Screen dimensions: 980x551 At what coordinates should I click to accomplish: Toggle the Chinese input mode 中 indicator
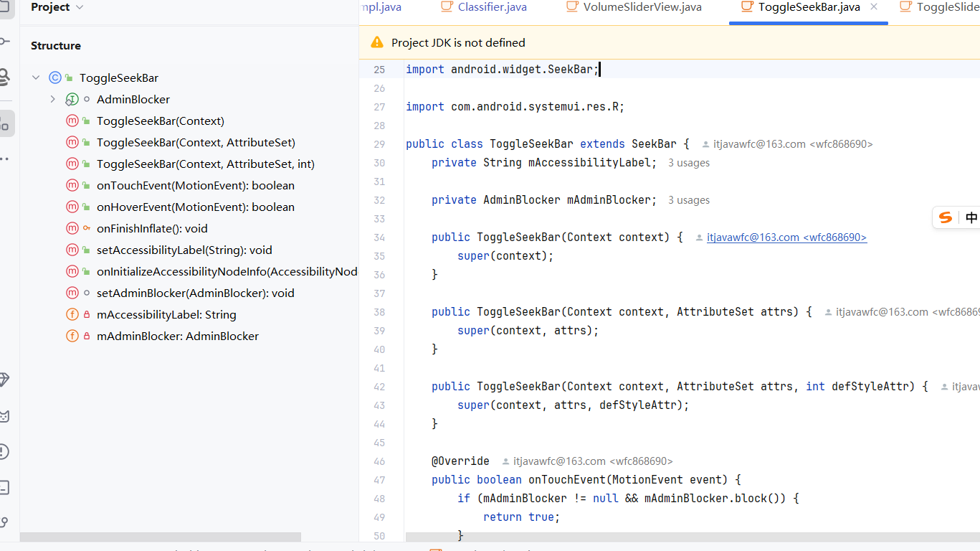click(971, 217)
